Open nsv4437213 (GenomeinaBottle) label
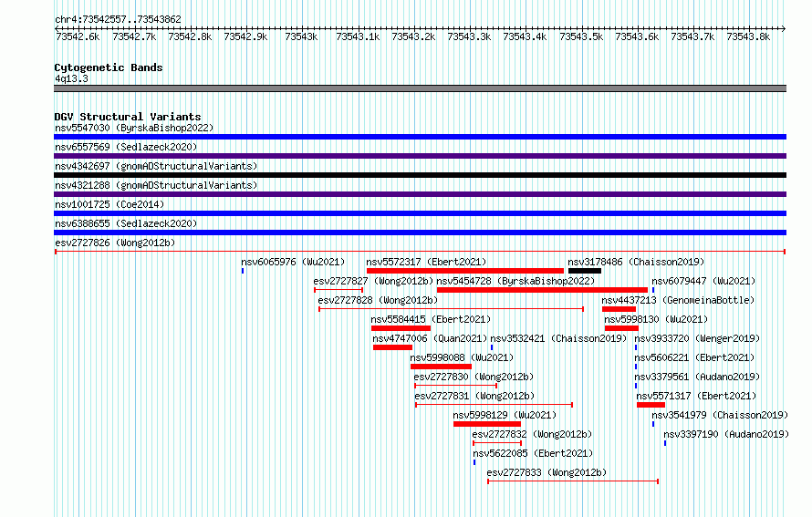Screen dimensions: 812x517 (x=678, y=300)
